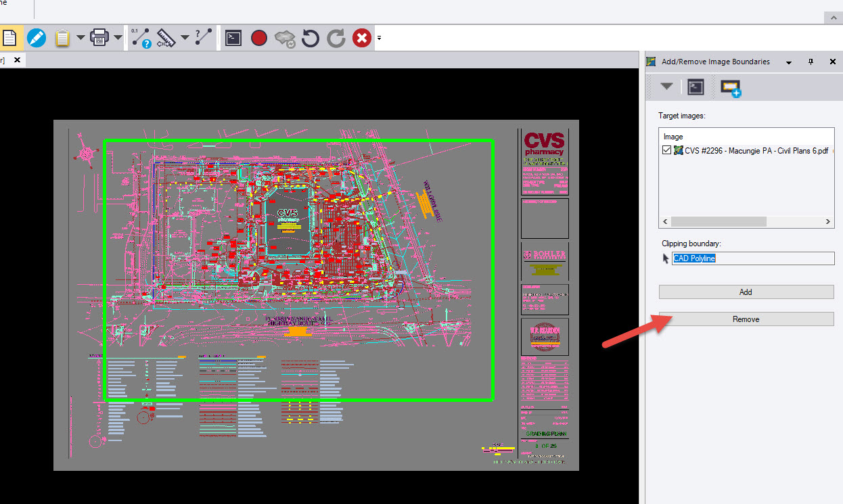Click the clipping boundary pick arrow icon
The image size is (843, 504).
[666, 258]
